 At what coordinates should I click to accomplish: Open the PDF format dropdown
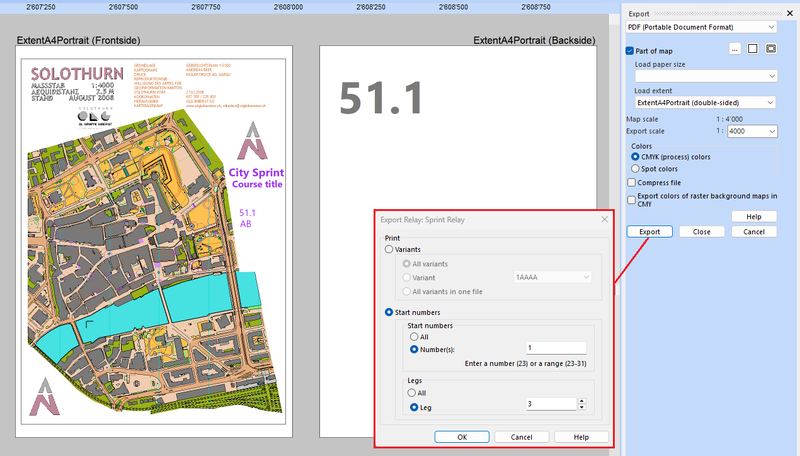point(702,27)
